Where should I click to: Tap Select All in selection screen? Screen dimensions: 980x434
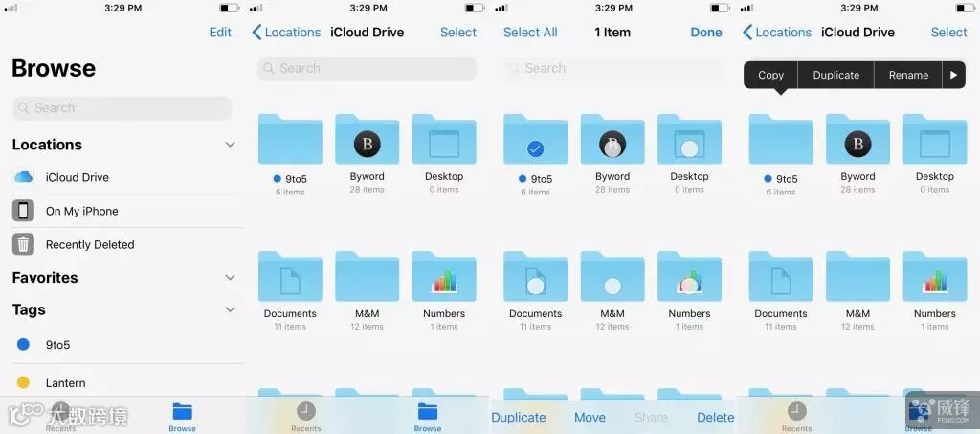pos(530,33)
